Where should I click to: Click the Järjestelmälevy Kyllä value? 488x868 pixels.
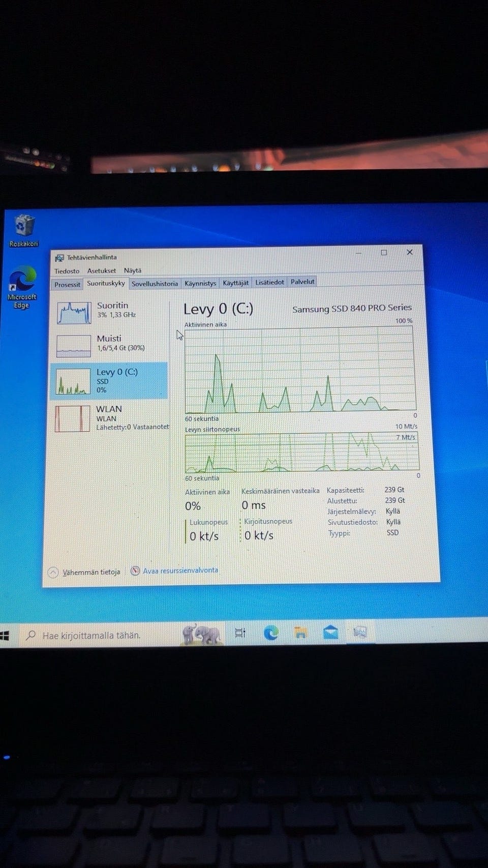click(x=393, y=511)
